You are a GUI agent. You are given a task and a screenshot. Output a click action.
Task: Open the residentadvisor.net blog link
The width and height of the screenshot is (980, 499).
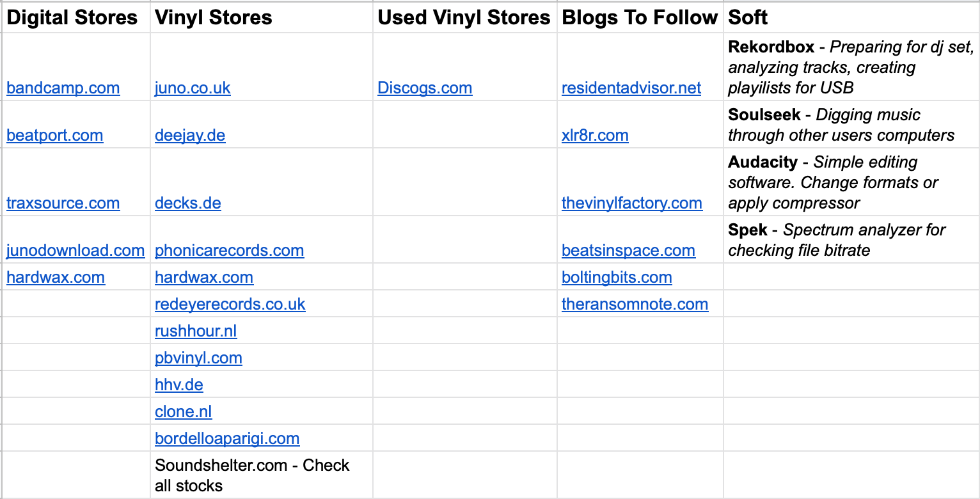point(631,88)
